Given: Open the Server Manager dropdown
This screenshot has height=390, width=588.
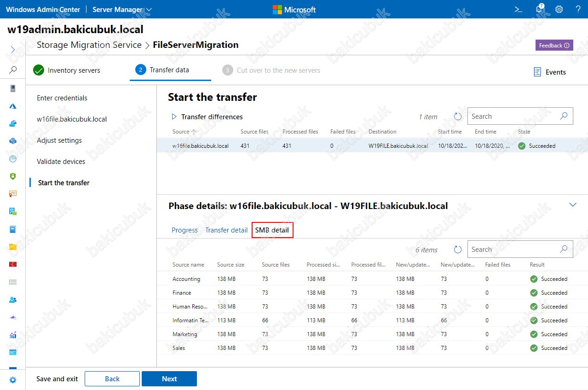Looking at the screenshot, I should (x=122, y=9).
